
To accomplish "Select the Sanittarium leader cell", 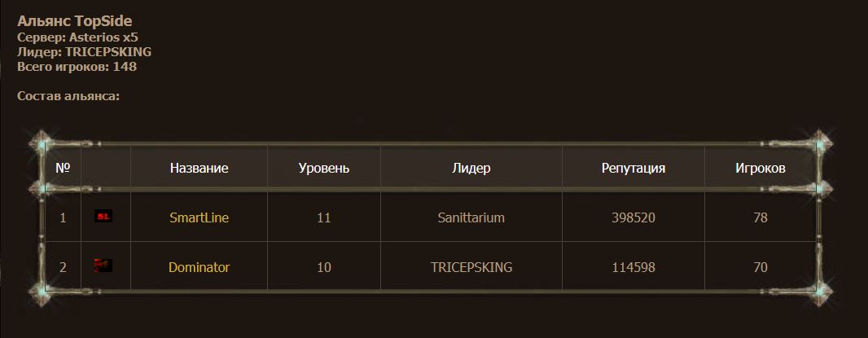I will [x=471, y=217].
